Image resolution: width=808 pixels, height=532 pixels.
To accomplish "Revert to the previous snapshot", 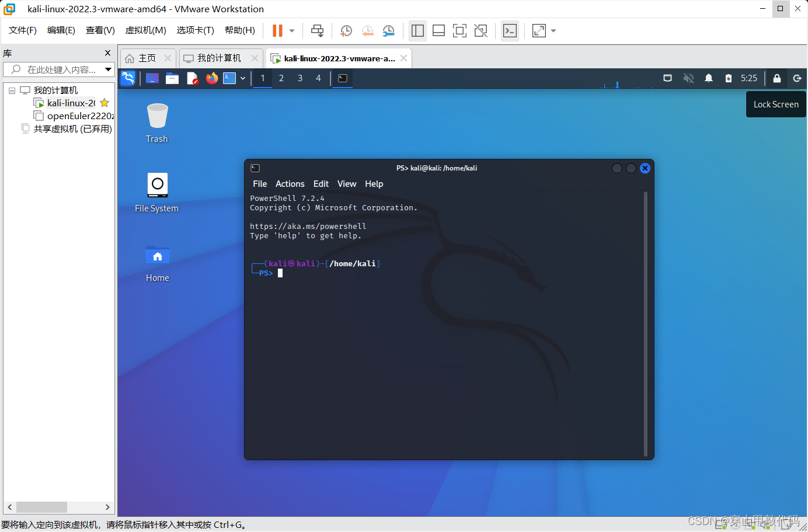I will [x=367, y=30].
